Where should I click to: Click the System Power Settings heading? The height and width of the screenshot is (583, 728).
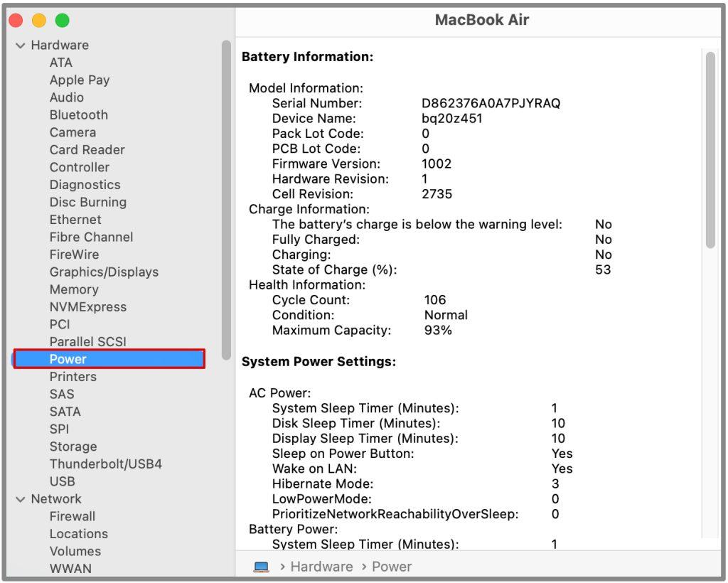coord(319,362)
